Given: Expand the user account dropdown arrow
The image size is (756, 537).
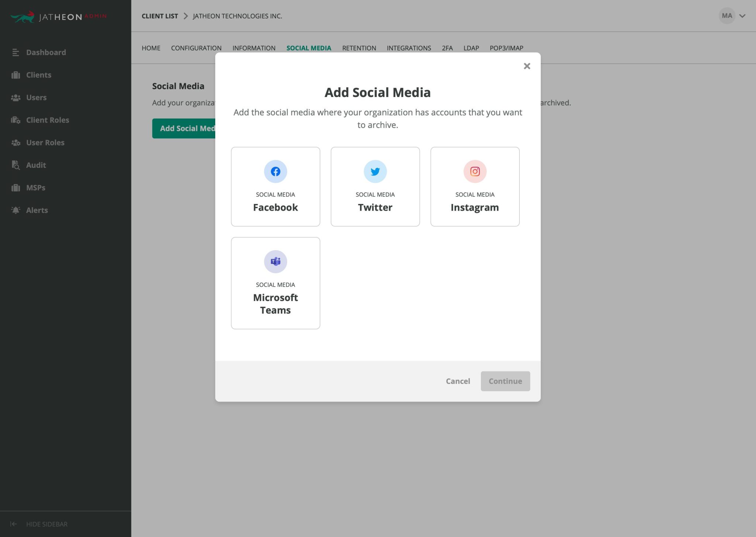Looking at the screenshot, I should click(742, 16).
